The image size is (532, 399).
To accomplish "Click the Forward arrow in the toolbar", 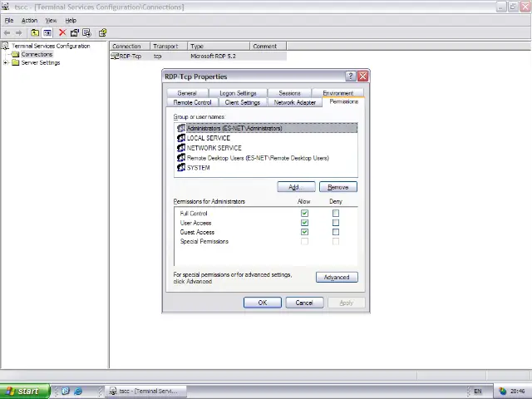I will [x=19, y=33].
